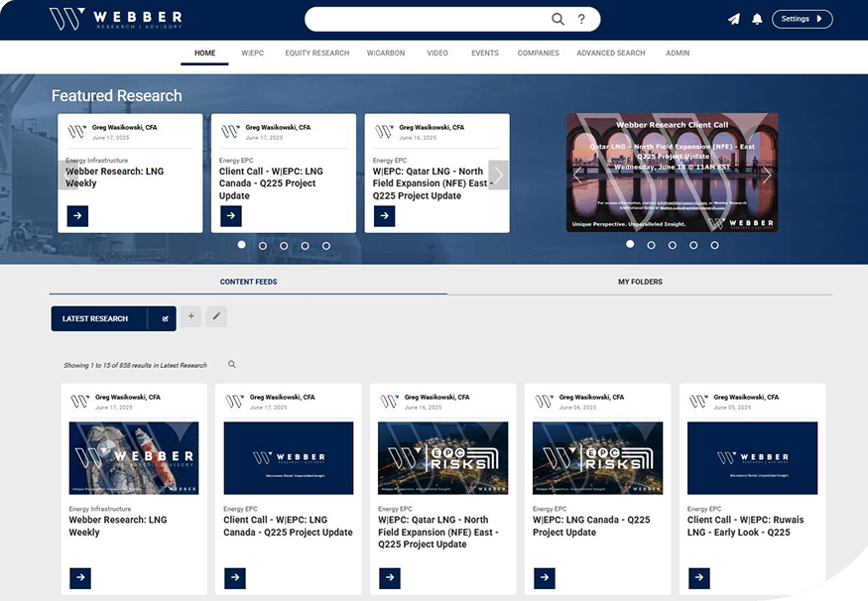Image resolution: width=868 pixels, height=601 pixels.
Task: Click previous arrow on client call banner
Action: [577, 176]
